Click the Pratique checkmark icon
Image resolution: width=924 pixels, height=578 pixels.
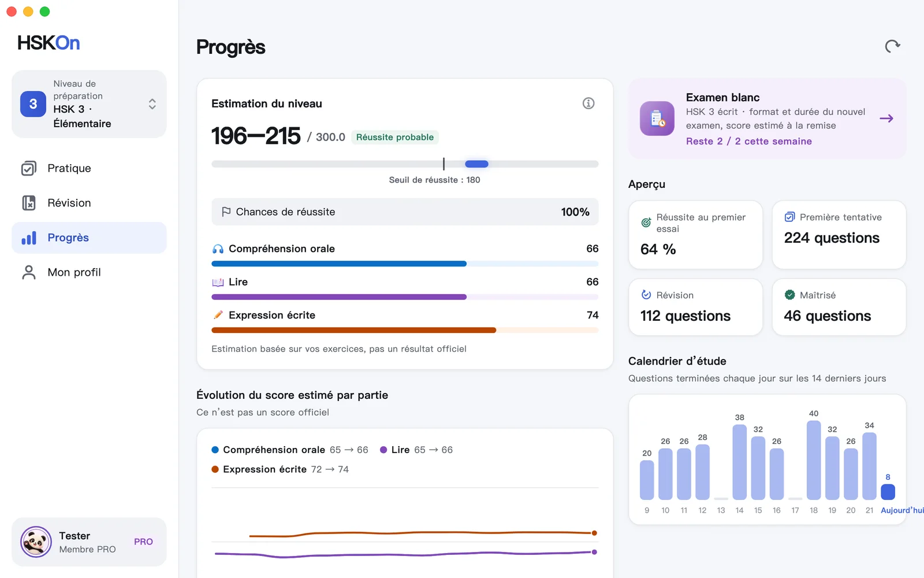pos(29,168)
